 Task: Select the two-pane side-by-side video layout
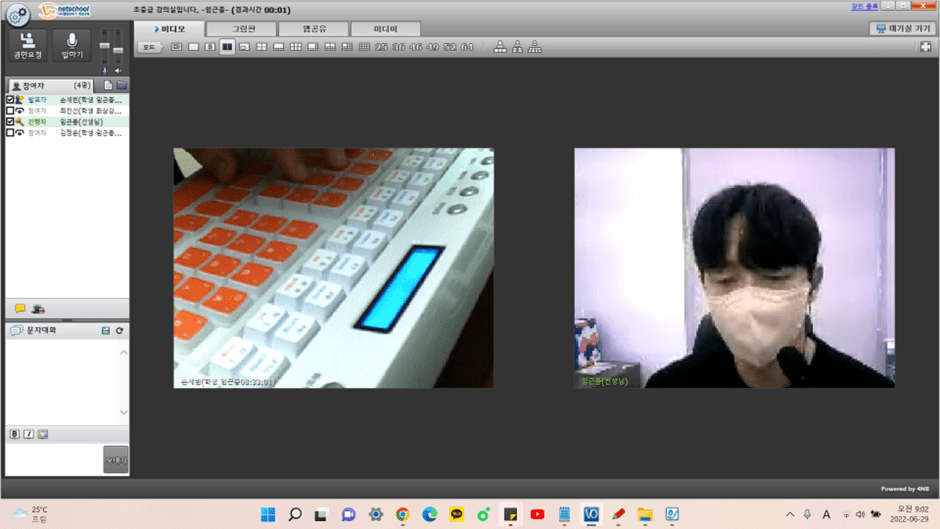(227, 47)
